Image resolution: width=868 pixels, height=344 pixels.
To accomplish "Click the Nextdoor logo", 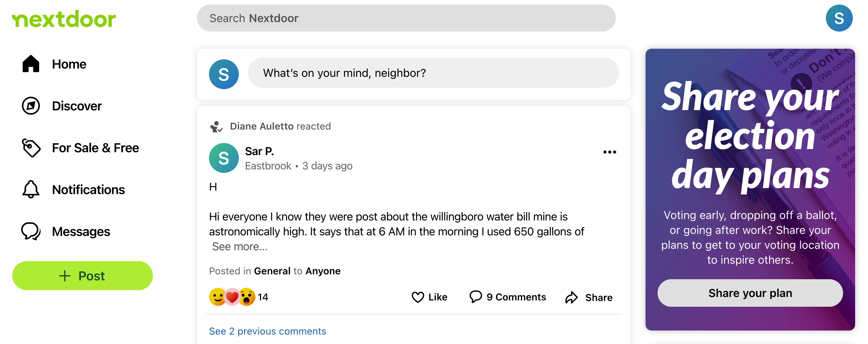I will [64, 19].
